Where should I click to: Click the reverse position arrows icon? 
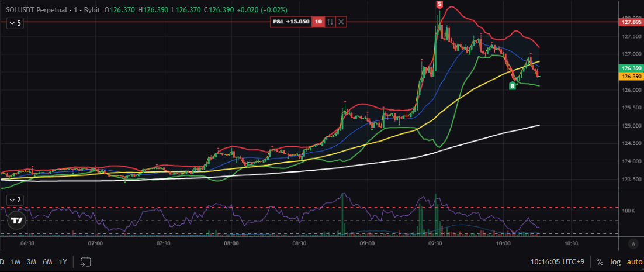click(x=330, y=22)
